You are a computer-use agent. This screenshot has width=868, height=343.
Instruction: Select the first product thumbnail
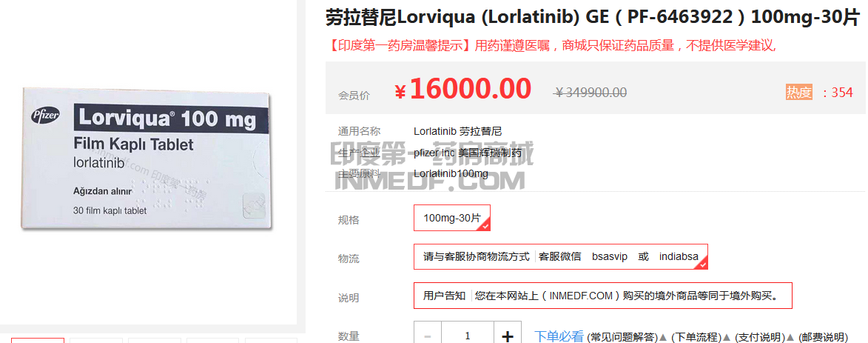click(x=38, y=340)
